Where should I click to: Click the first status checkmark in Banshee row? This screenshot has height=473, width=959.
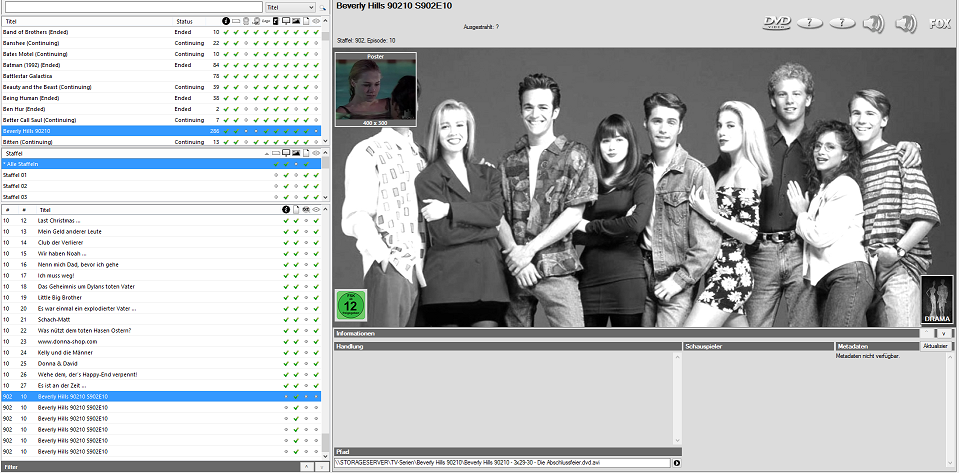coord(226,43)
